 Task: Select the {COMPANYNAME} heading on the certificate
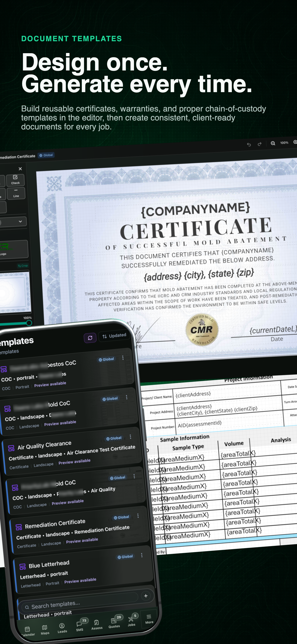click(195, 210)
